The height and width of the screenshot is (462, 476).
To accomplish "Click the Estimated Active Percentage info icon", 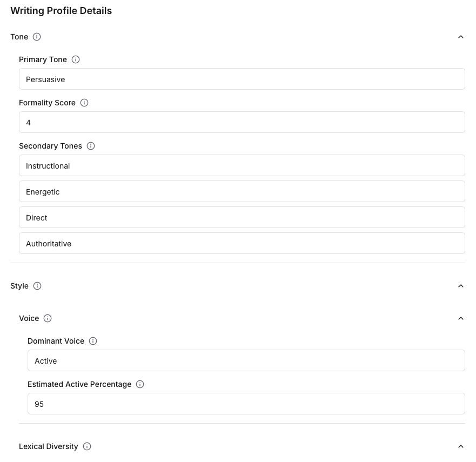I will pyautogui.click(x=140, y=384).
